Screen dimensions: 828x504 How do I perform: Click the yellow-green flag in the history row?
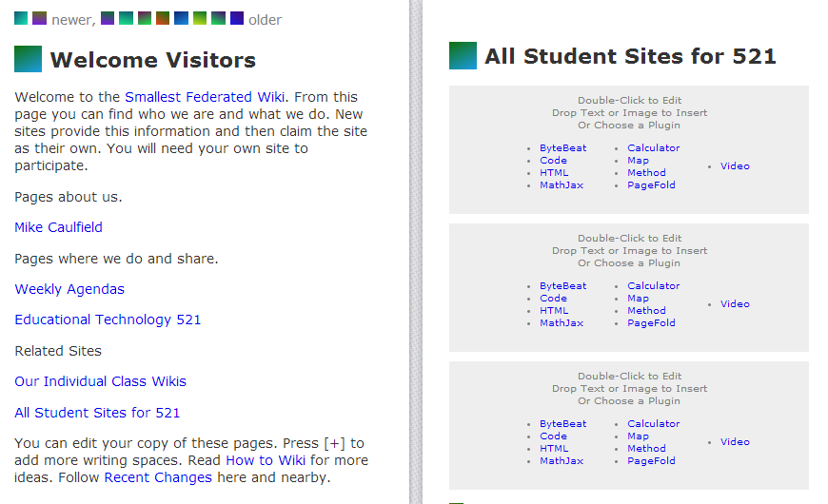click(x=200, y=19)
